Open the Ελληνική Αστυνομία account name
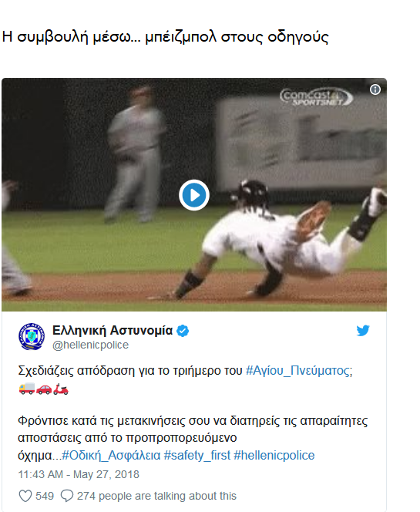Image resolution: width=420 pixels, height=512 pixels. 113,331
